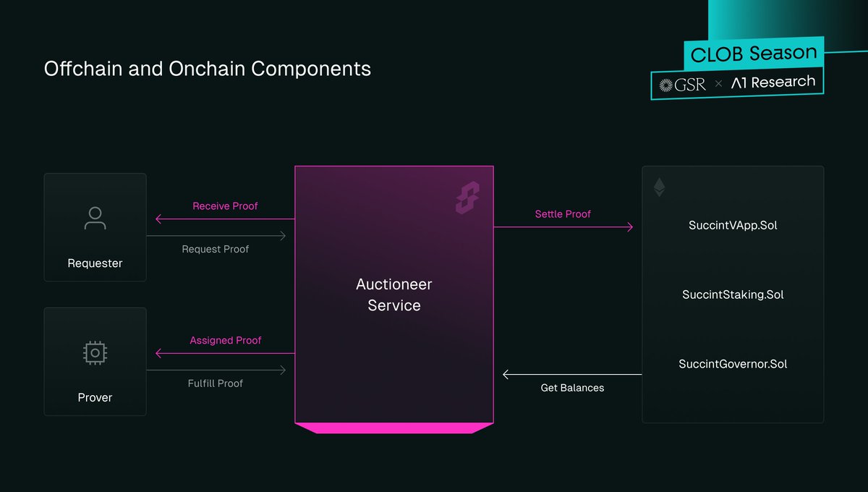Click the Receive Proof arrow label

click(x=225, y=206)
